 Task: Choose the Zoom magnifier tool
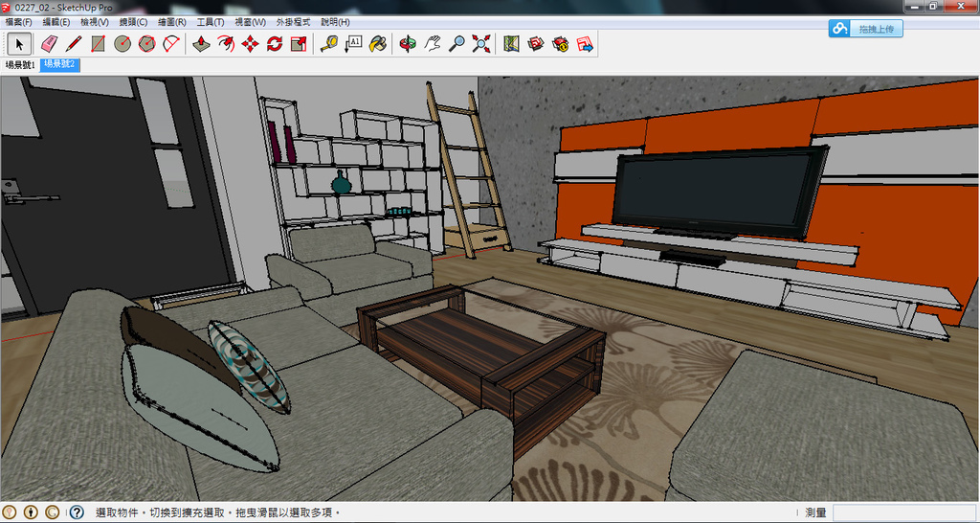tap(457, 44)
